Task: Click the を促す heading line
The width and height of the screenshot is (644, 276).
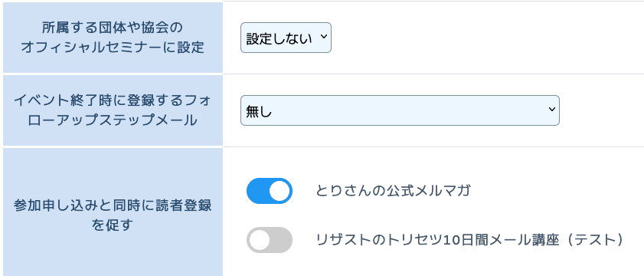Action: pyautogui.click(x=112, y=225)
